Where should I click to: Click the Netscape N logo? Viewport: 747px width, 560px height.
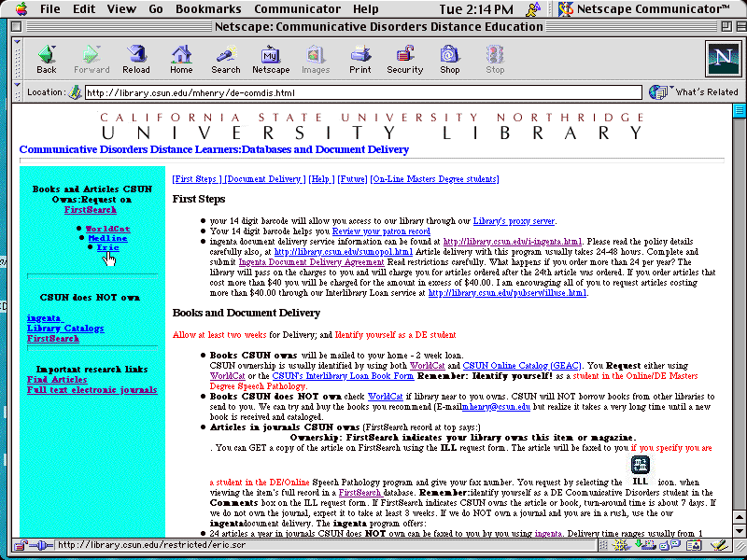tap(723, 59)
